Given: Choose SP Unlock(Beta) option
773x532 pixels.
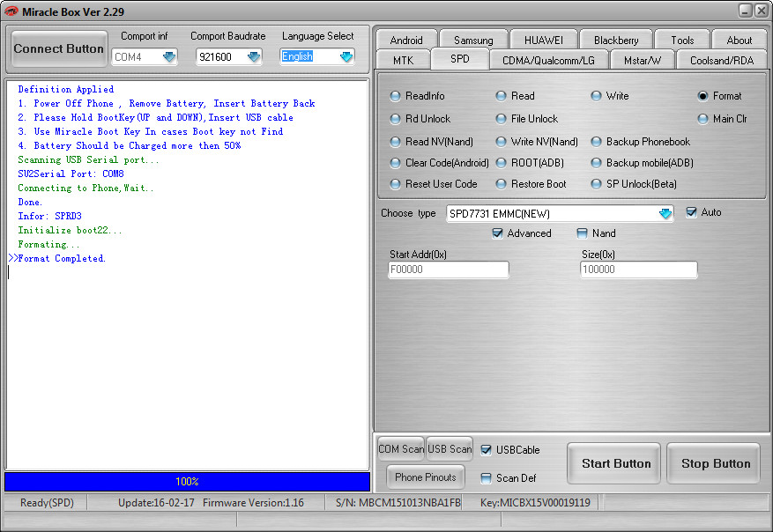Looking at the screenshot, I should pos(634,184).
